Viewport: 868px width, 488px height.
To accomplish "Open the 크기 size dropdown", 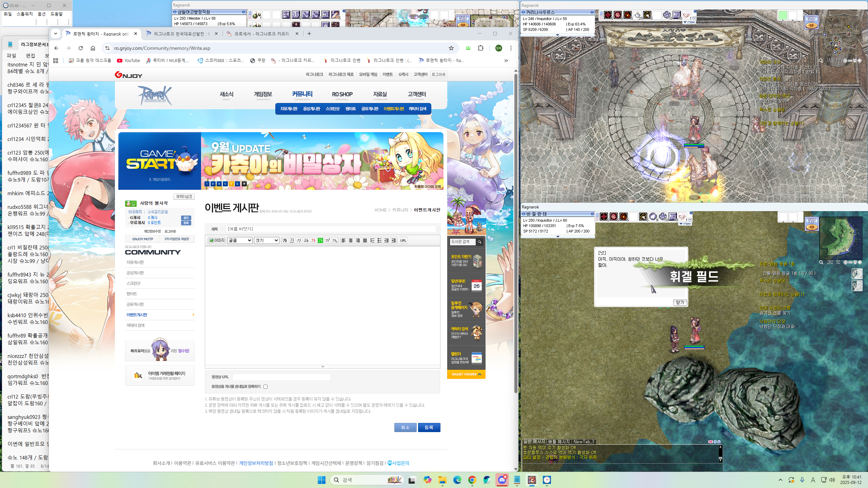I will click(x=267, y=240).
